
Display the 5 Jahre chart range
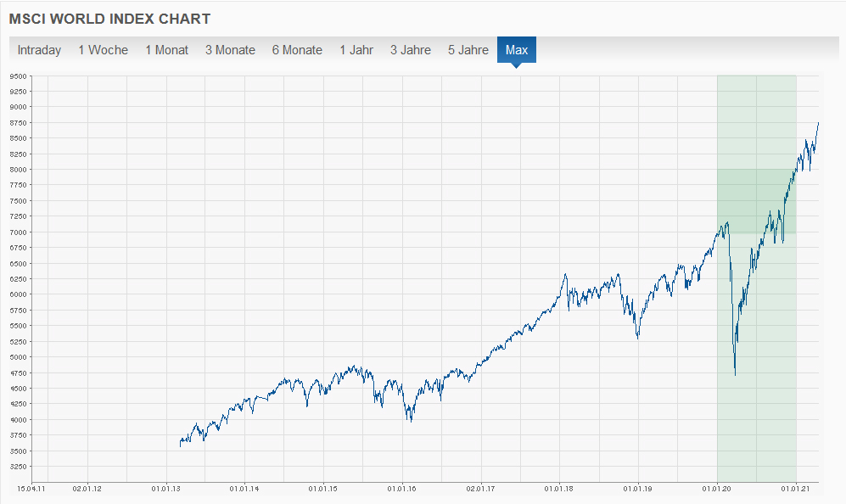[468, 50]
